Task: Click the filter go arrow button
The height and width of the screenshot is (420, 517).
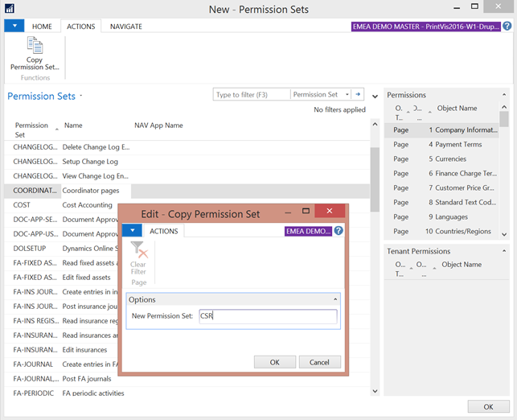Action: 358,94
